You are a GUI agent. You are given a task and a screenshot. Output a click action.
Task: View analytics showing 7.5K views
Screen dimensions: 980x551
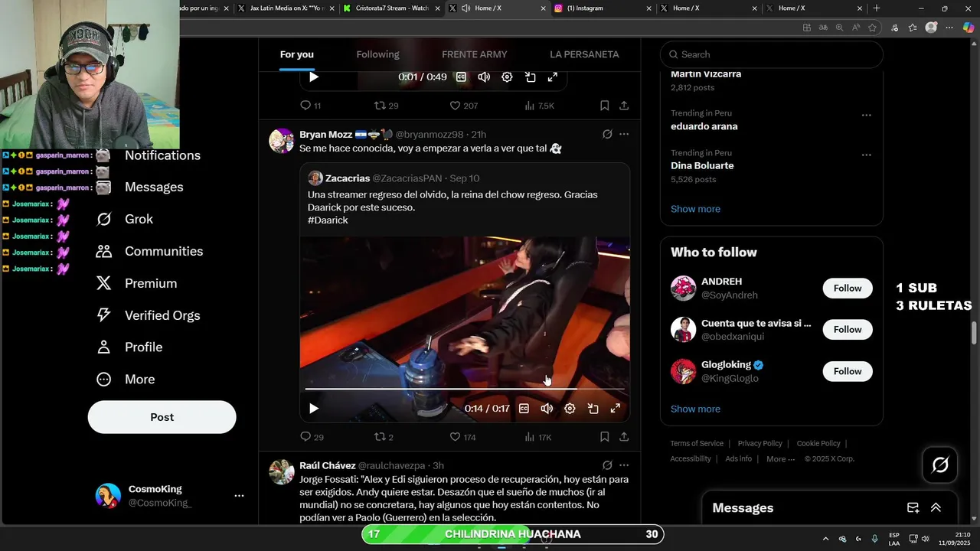point(539,106)
